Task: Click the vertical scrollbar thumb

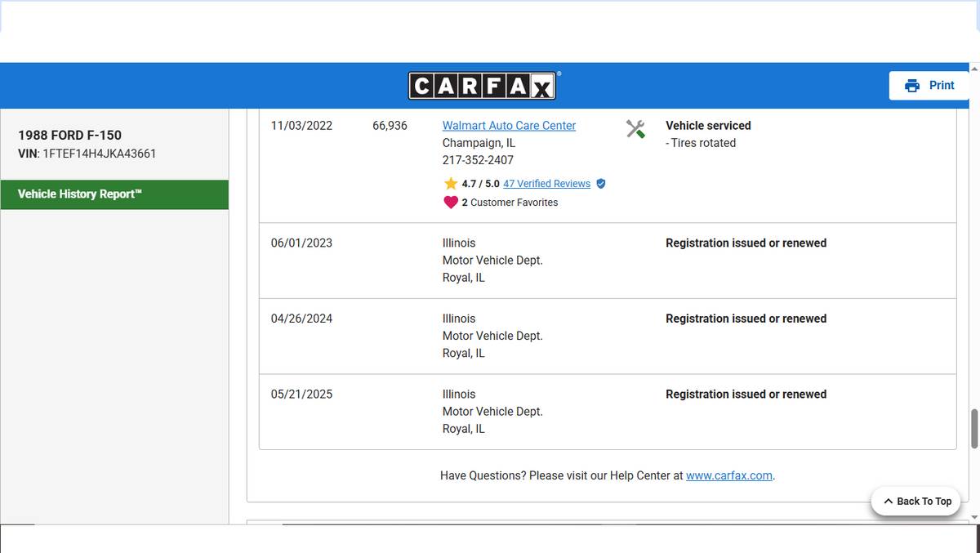Action: [x=973, y=429]
